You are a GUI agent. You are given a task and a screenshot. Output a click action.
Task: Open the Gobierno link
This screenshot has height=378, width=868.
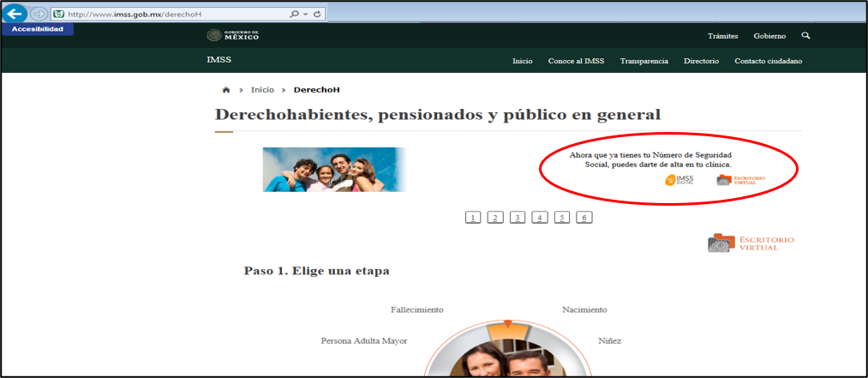[769, 36]
